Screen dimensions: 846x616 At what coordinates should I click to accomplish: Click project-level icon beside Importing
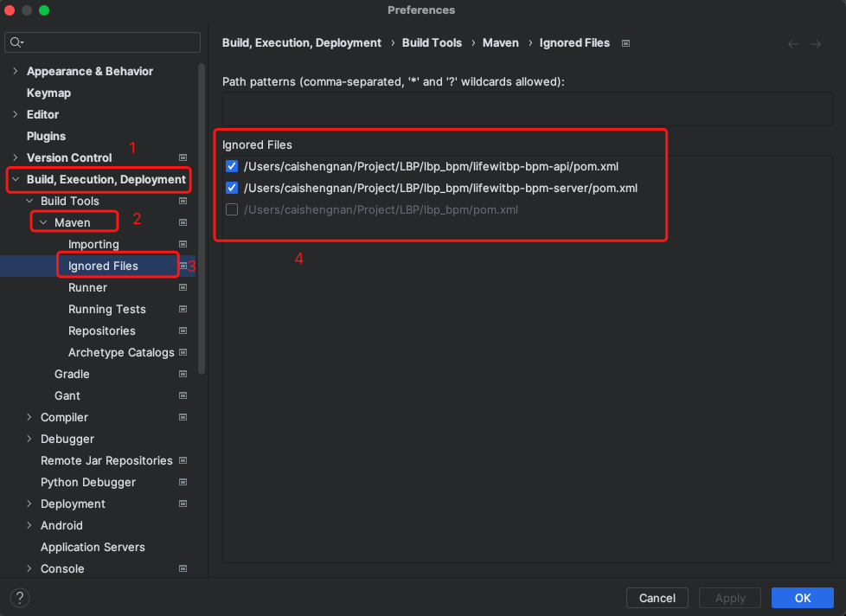[183, 244]
